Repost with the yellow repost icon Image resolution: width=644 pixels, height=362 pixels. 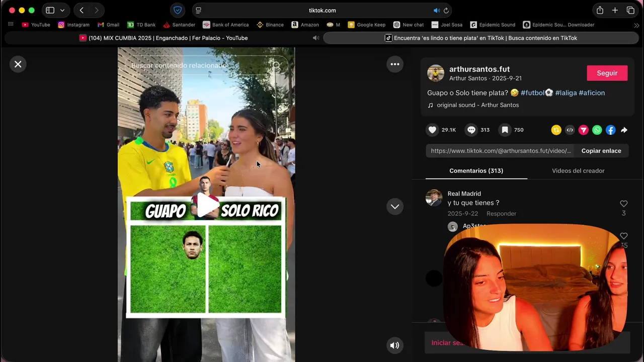point(556,130)
